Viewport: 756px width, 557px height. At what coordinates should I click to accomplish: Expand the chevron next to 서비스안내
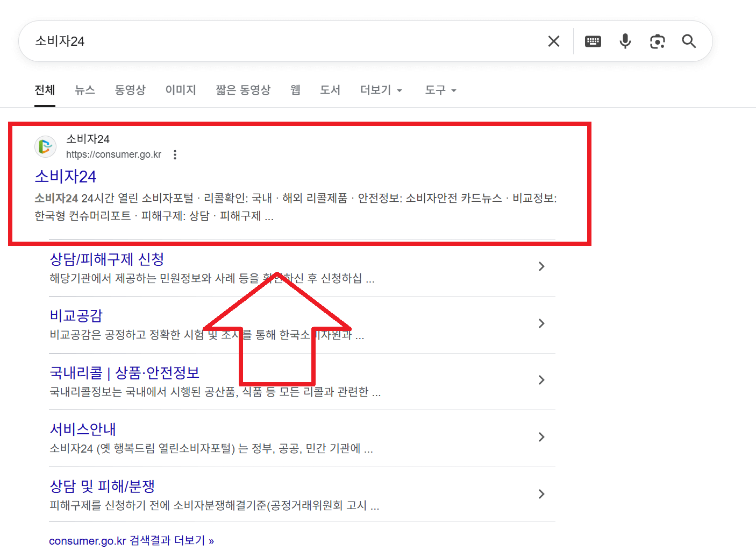coord(541,437)
